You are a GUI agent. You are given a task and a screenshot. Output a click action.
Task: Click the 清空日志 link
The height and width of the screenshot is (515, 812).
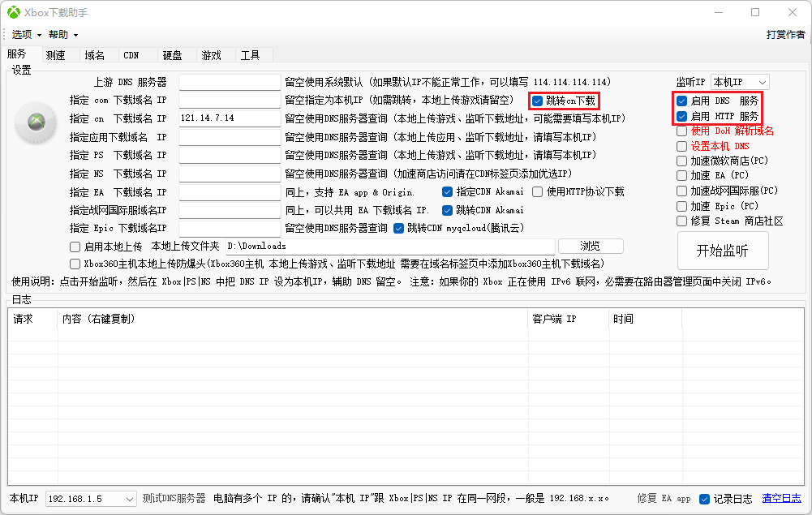click(781, 499)
